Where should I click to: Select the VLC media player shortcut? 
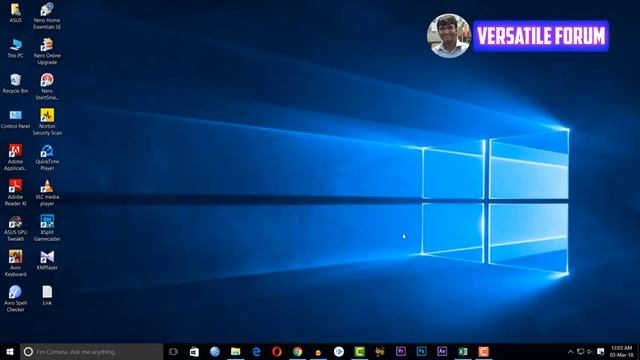pyautogui.click(x=47, y=192)
